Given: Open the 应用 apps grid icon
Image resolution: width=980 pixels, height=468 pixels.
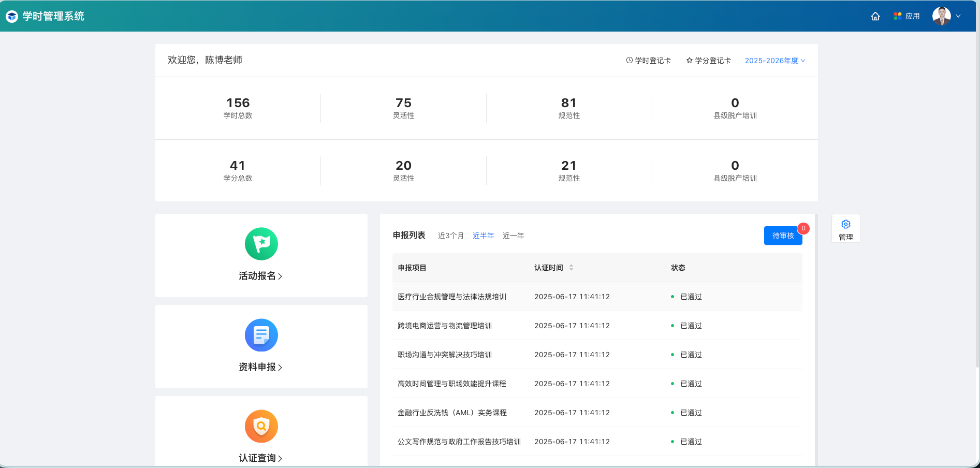Looking at the screenshot, I should pyautogui.click(x=898, y=16).
